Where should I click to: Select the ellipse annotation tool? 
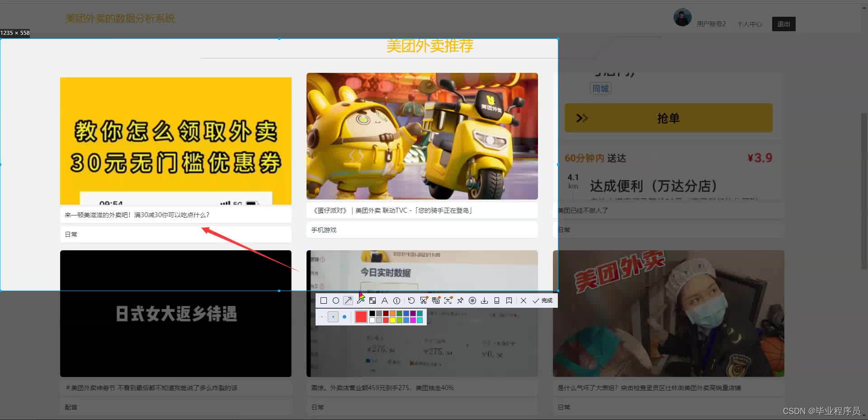point(336,301)
